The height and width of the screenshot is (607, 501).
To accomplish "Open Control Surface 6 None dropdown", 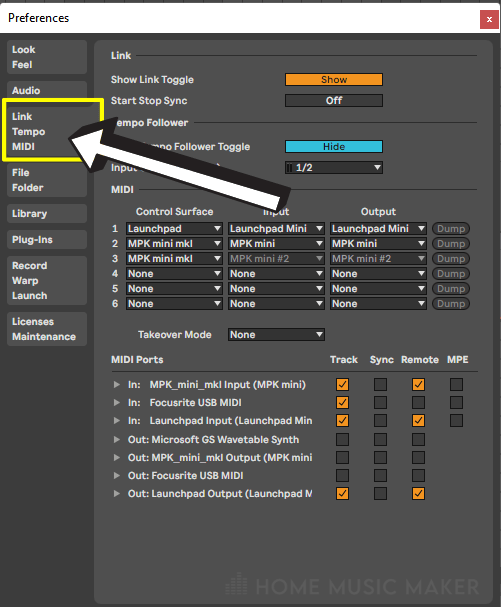I will [x=174, y=304].
